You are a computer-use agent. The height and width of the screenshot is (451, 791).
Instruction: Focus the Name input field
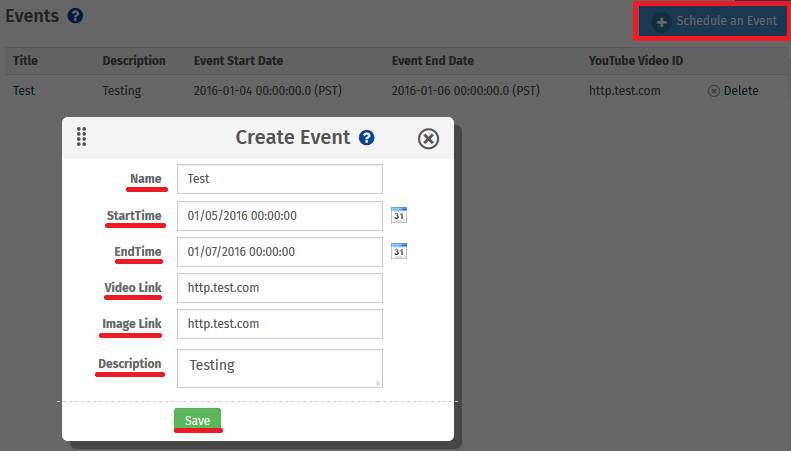pyautogui.click(x=279, y=179)
